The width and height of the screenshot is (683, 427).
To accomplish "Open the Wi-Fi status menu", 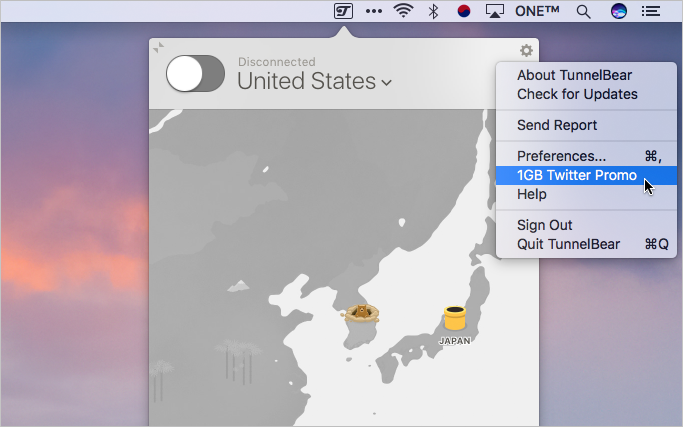I will point(403,11).
